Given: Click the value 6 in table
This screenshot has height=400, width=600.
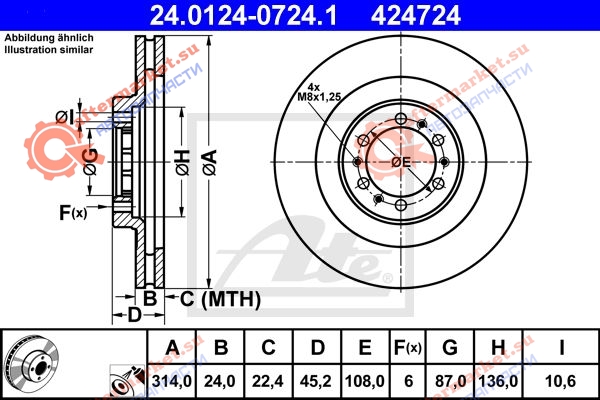Looking at the screenshot, I should pyautogui.click(x=409, y=381).
